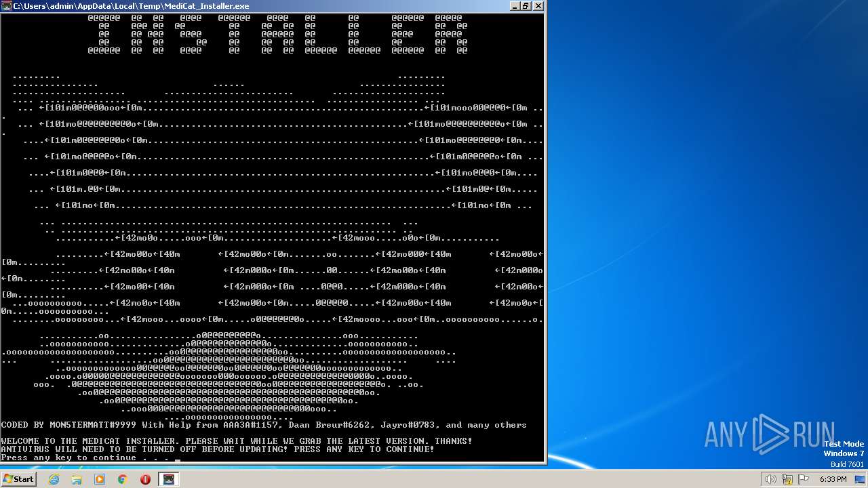868x488 pixels.
Task: Open the Start menu
Action: coord(18,479)
